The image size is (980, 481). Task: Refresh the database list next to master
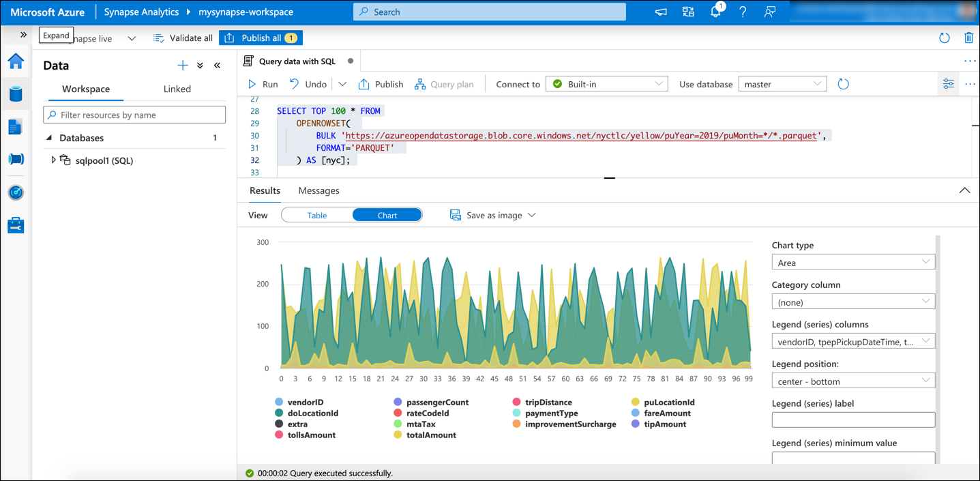pos(844,84)
